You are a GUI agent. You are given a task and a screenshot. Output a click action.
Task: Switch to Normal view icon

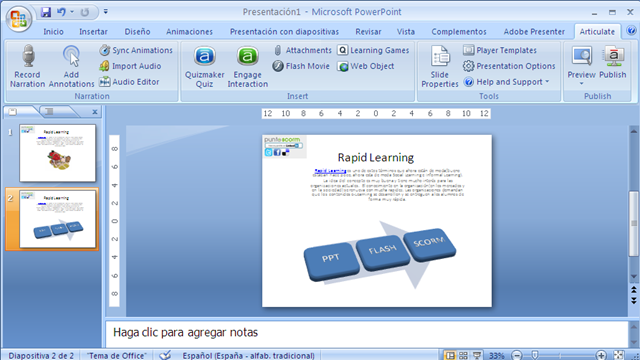point(450,355)
